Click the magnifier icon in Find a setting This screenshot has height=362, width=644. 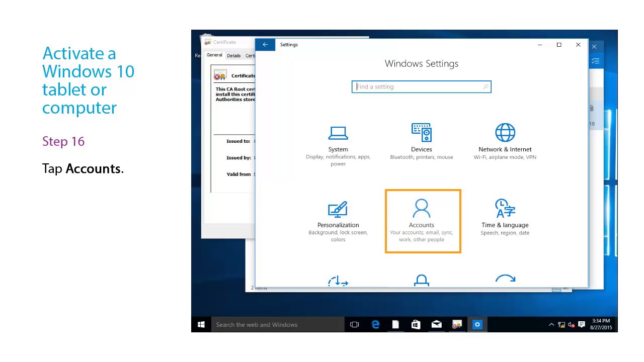pos(486,87)
